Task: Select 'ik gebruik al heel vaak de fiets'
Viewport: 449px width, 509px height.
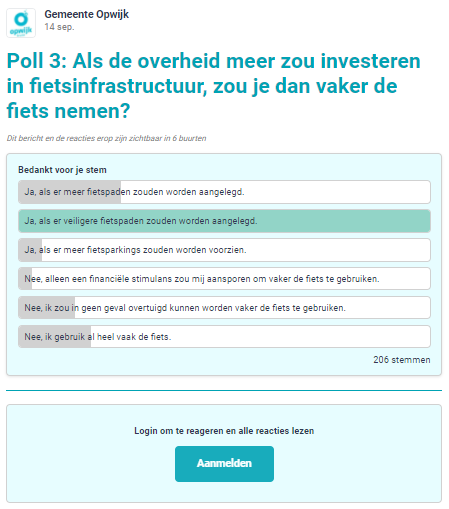Action: pos(224,337)
